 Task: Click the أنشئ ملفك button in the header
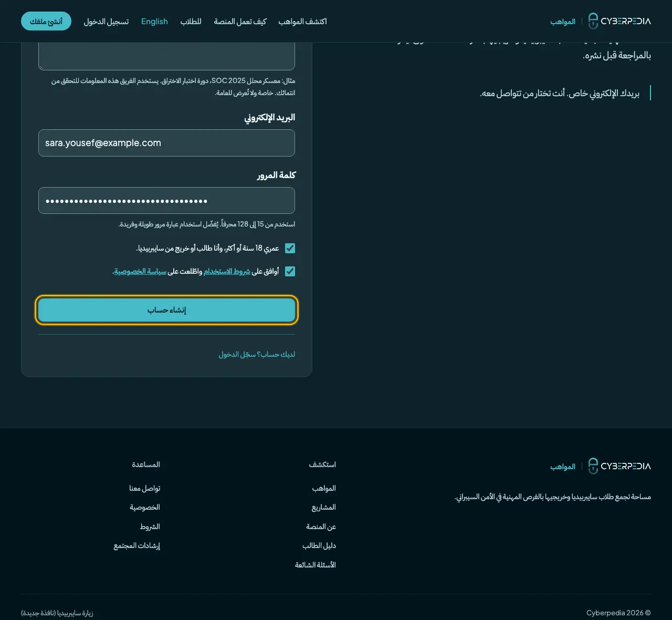(46, 21)
